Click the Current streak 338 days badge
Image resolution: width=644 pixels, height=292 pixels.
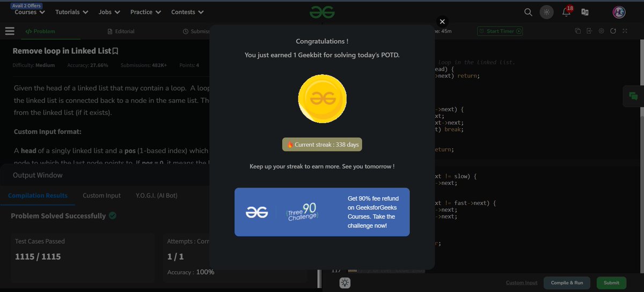pyautogui.click(x=322, y=145)
